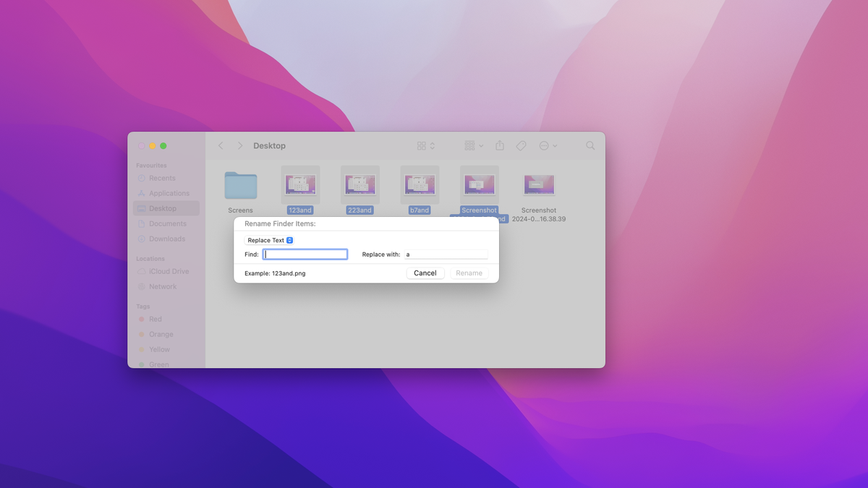
Task: Open the icon view switcher in toolbar
Action: click(426, 146)
